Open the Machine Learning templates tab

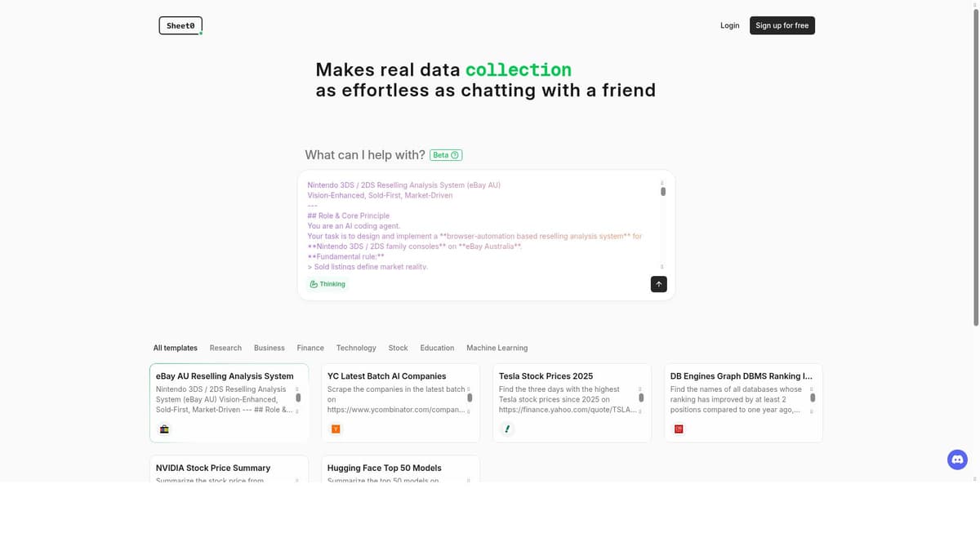497,348
